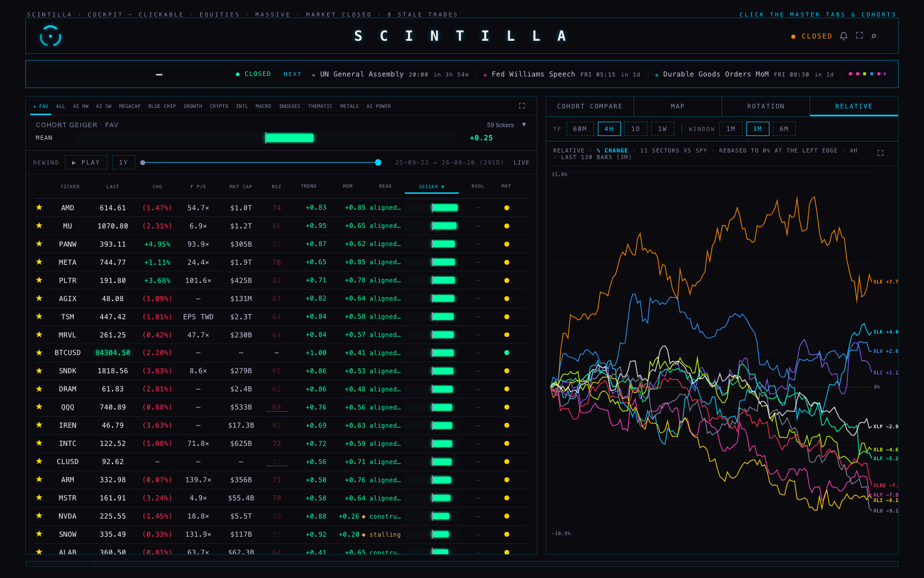Click the AMD yellow market status dot
924x578 pixels.
click(x=507, y=208)
